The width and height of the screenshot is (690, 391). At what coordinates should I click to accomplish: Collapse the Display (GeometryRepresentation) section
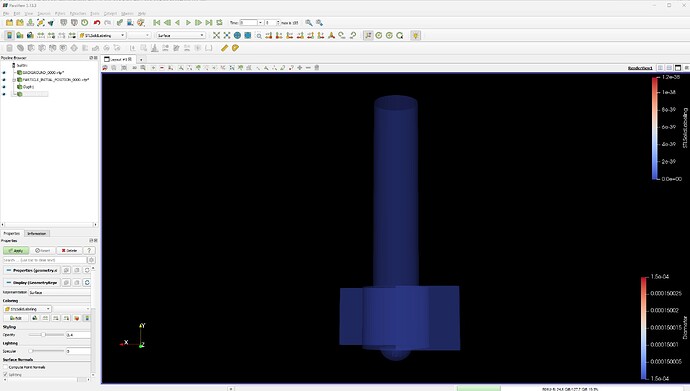32,282
